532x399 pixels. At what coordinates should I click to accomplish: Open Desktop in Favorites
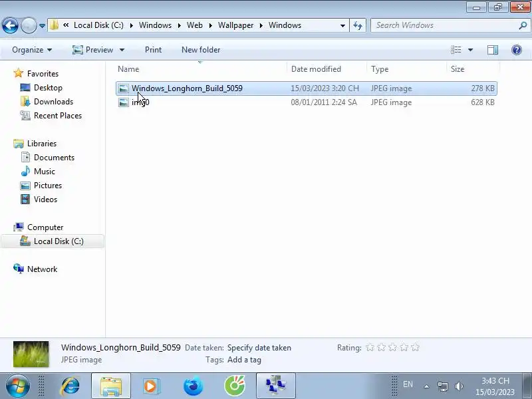pos(48,88)
